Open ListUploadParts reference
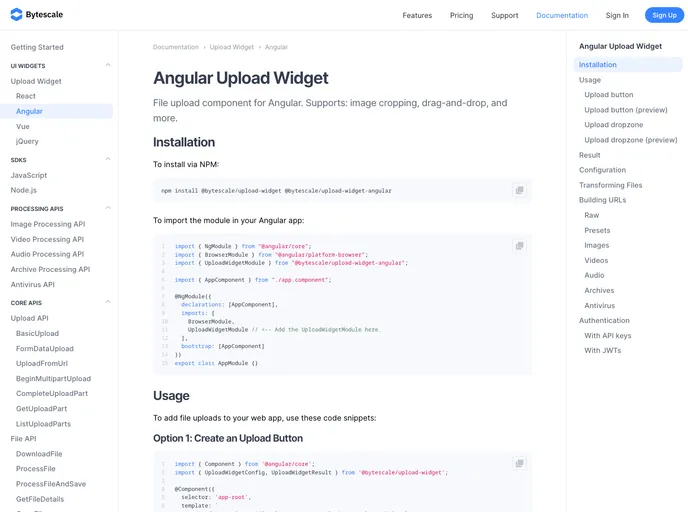Image resolution: width=688 pixels, height=512 pixels. click(43, 424)
